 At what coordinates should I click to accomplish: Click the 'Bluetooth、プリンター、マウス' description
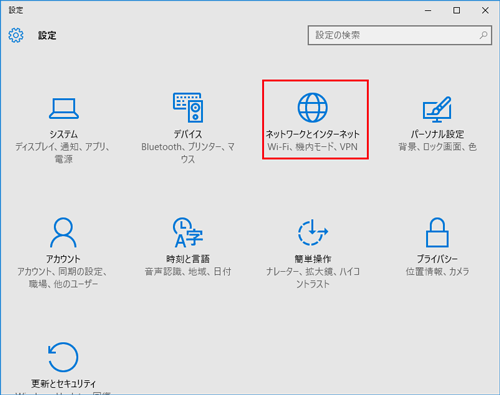[188, 153]
